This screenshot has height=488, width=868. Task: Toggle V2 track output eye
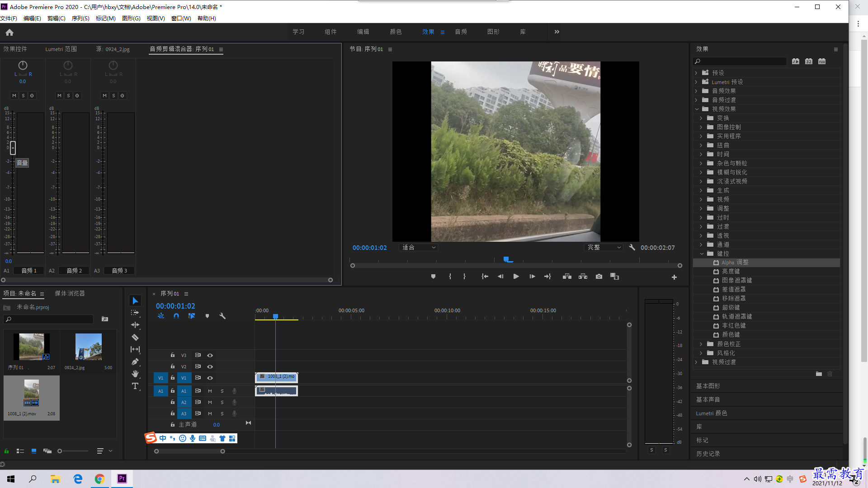210,366
